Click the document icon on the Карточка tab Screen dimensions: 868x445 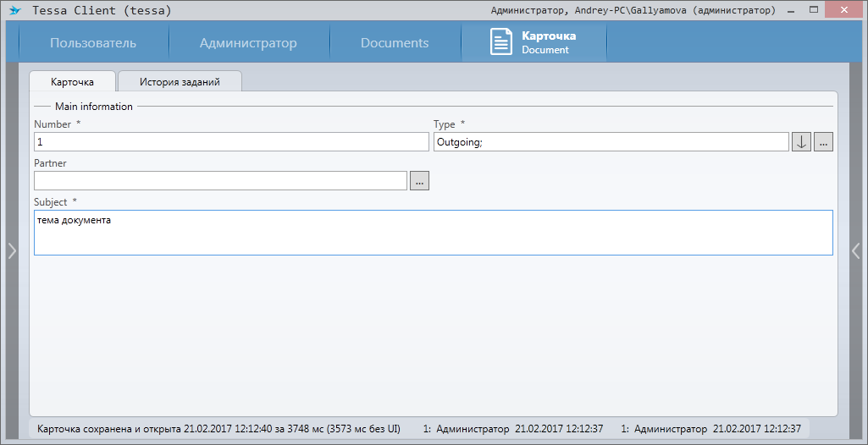pos(501,42)
